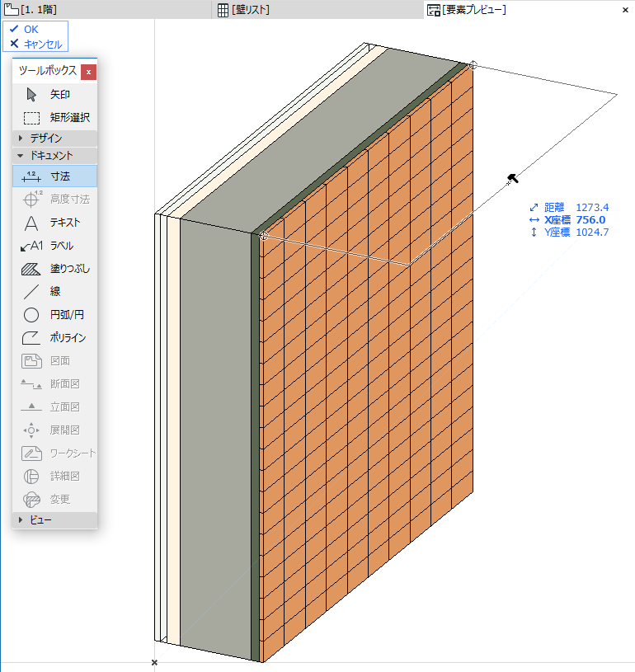Select the 図面 drawing tool
This screenshot has height=672, width=635.
pyautogui.click(x=55, y=361)
